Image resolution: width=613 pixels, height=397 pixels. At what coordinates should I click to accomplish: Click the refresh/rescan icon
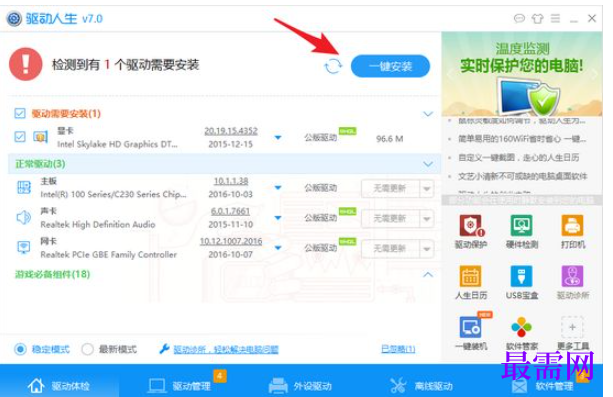point(333,66)
